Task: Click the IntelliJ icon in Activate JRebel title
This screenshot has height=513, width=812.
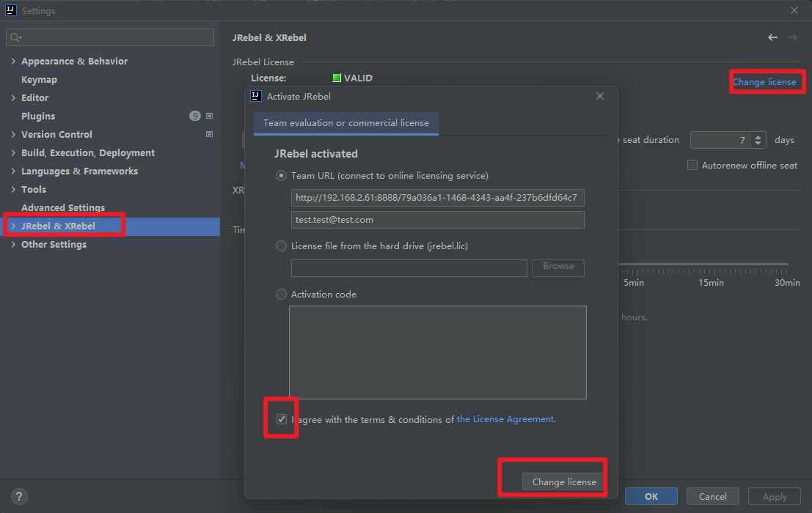Action: [256, 96]
